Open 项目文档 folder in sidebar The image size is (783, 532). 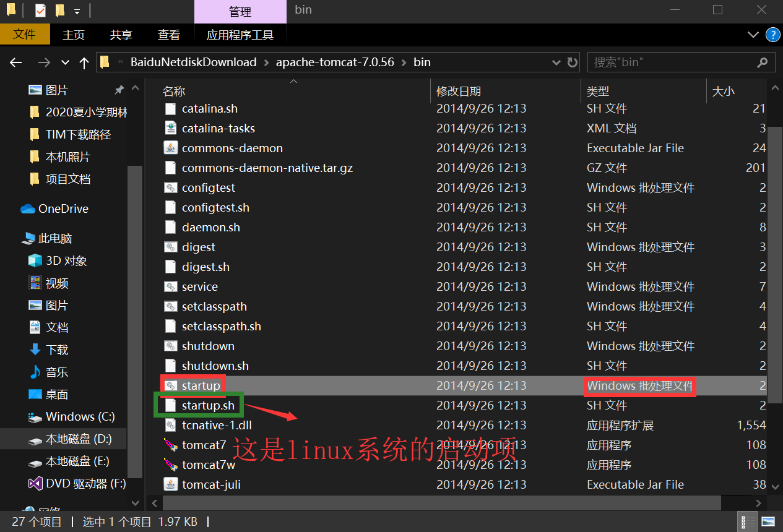(68, 179)
